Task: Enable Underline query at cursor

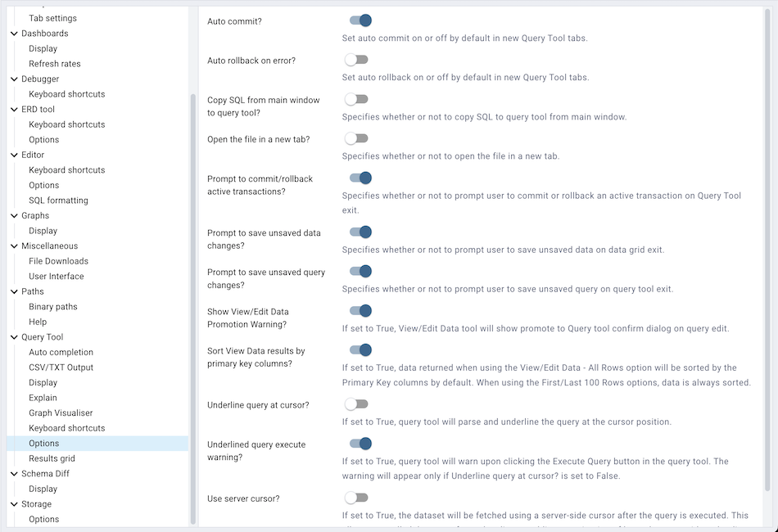Action: tap(357, 404)
